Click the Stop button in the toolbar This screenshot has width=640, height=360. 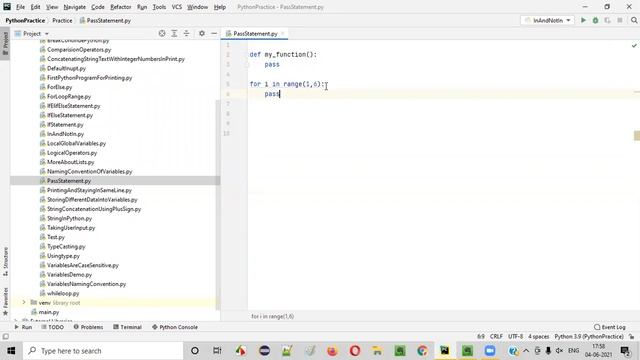(x=620, y=20)
